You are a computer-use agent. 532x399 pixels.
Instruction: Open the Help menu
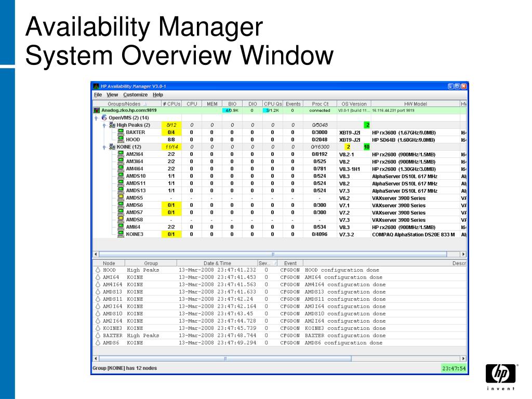pos(158,95)
